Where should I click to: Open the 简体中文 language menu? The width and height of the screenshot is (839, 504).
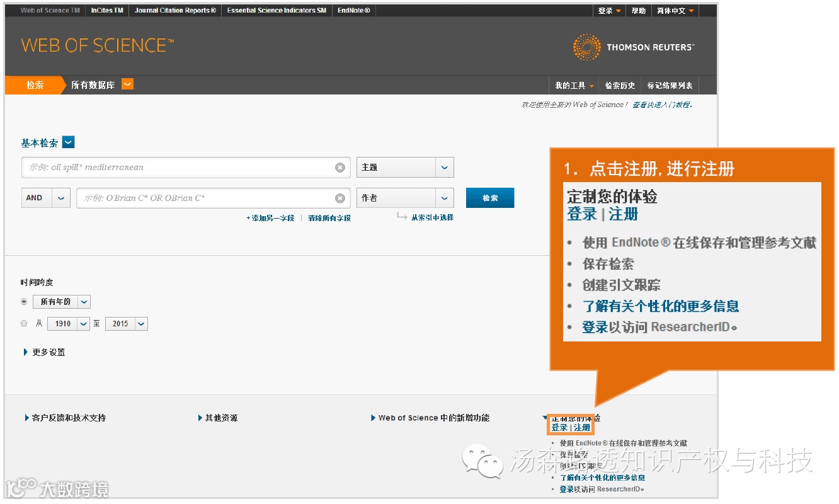(x=676, y=11)
